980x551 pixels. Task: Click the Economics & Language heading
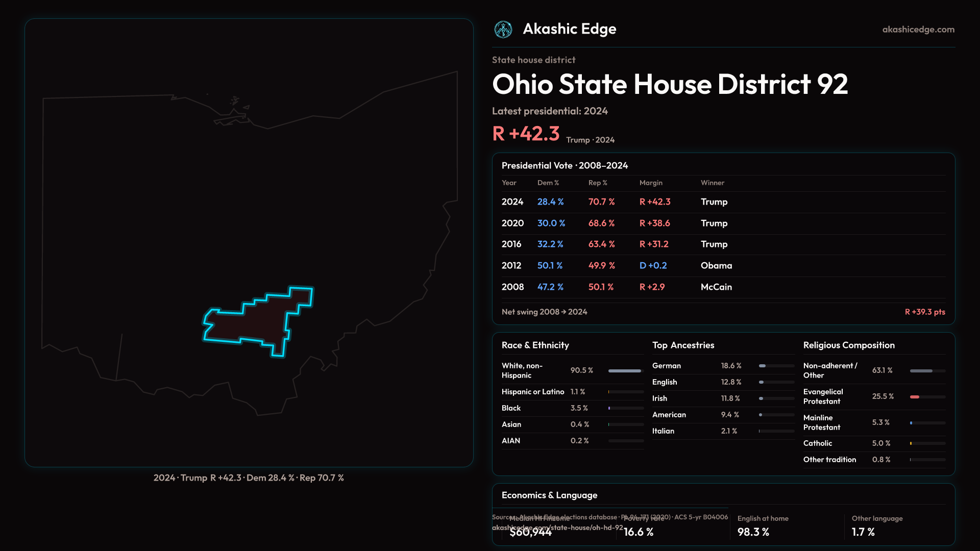click(x=549, y=495)
